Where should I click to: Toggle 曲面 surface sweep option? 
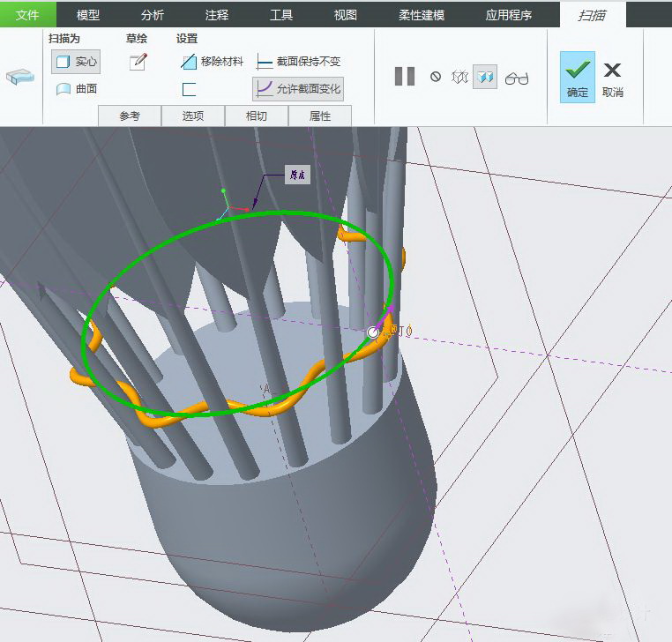point(76,89)
